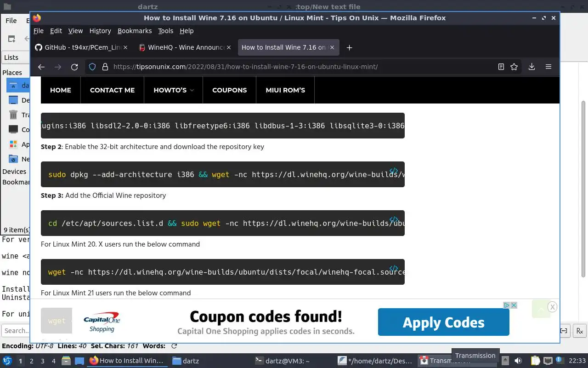The image size is (588, 368).
Task: Open the Firefox hamburger application menu
Action: pyautogui.click(x=548, y=67)
